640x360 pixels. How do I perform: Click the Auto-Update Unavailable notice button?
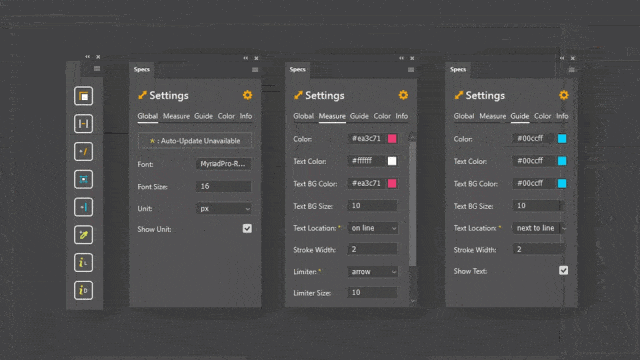[195, 141]
